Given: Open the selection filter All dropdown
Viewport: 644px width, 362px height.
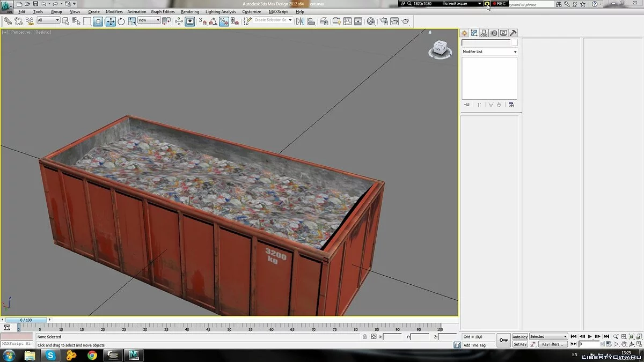Looking at the screenshot, I should pos(48,20).
